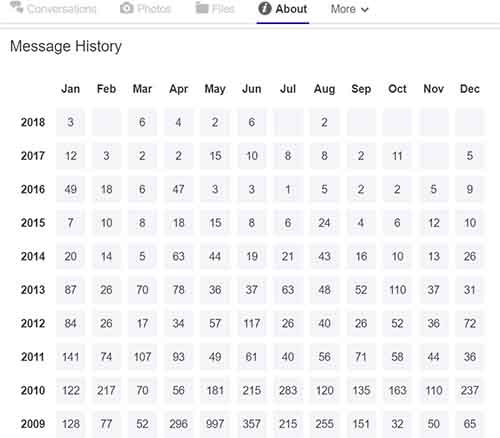Select April 2014 cell showing 63
Image resolution: width=500 pixels, height=438 pixels.
(179, 256)
